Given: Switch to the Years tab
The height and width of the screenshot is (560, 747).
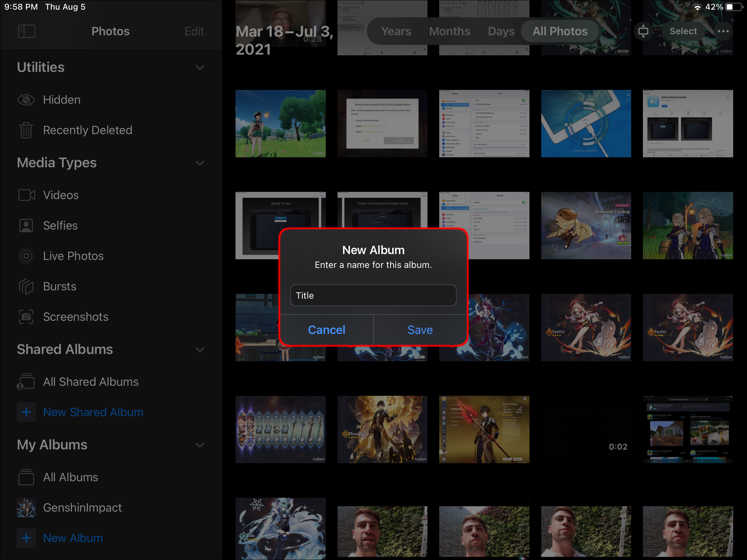Looking at the screenshot, I should pyautogui.click(x=396, y=31).
